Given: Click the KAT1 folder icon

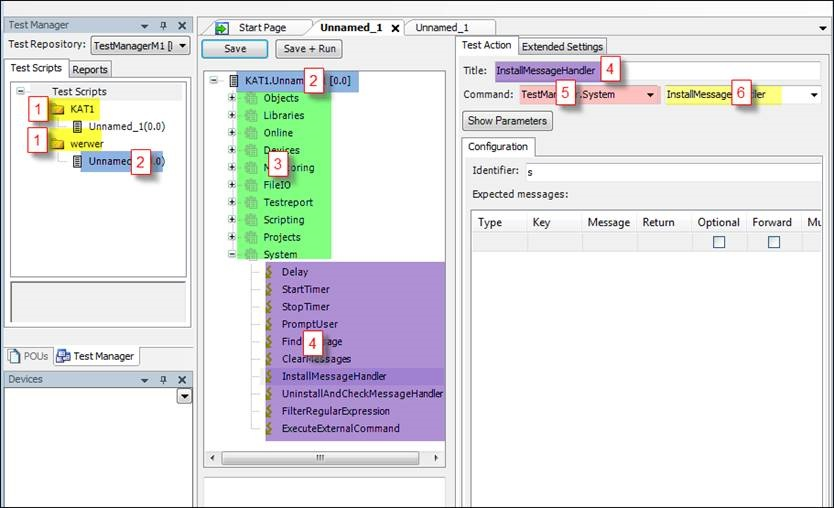Looking at the screenshot, I should coord(58,108).
